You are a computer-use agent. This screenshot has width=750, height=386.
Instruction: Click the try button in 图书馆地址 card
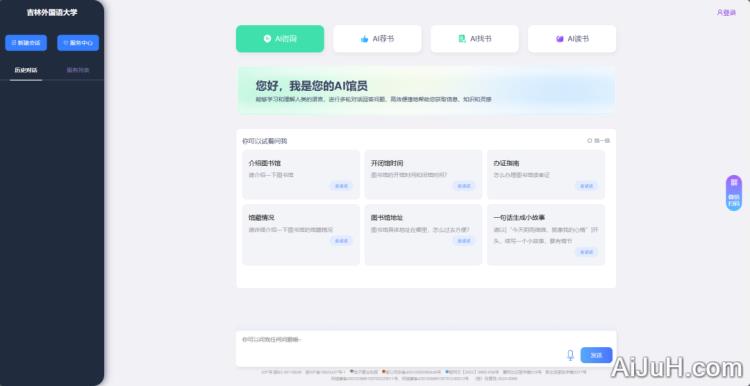click(464, 241)
